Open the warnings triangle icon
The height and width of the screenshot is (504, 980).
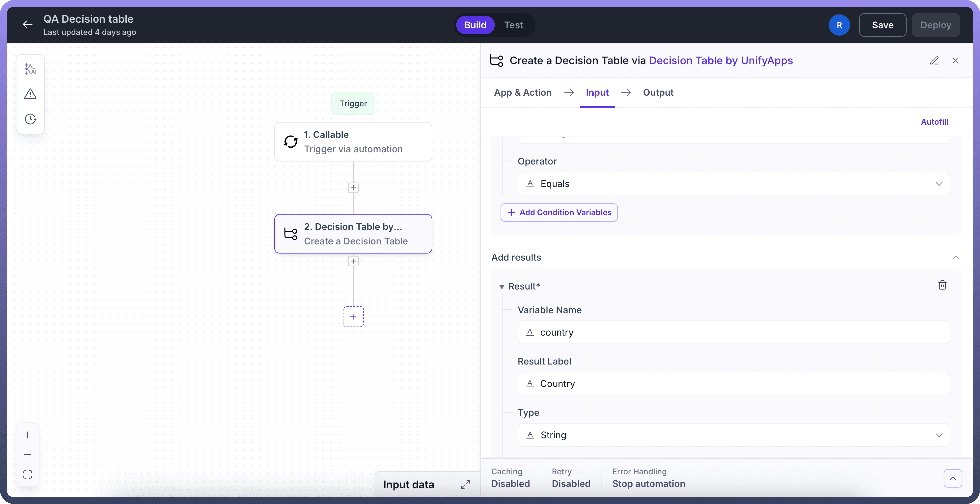pos(30,94)
